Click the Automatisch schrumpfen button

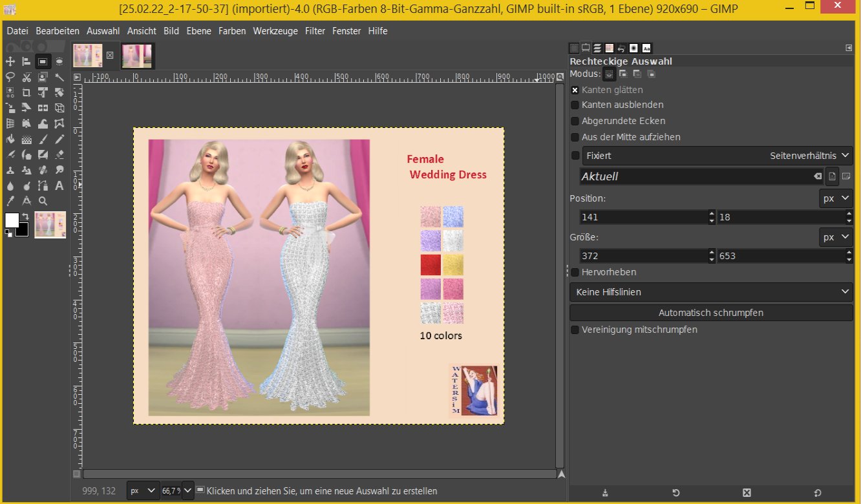(x=711, y=313)
